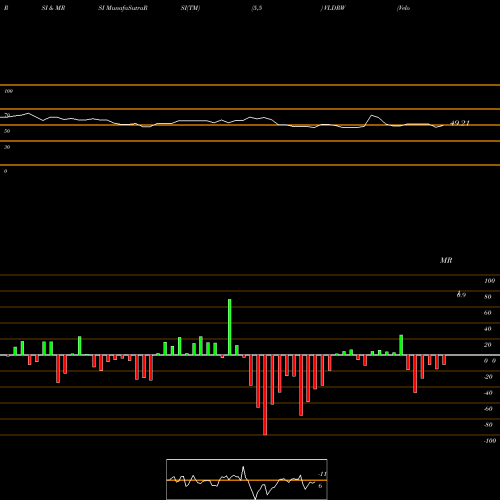Click the 'SI MunafaSutraR' header label

[x=123, y=8]
